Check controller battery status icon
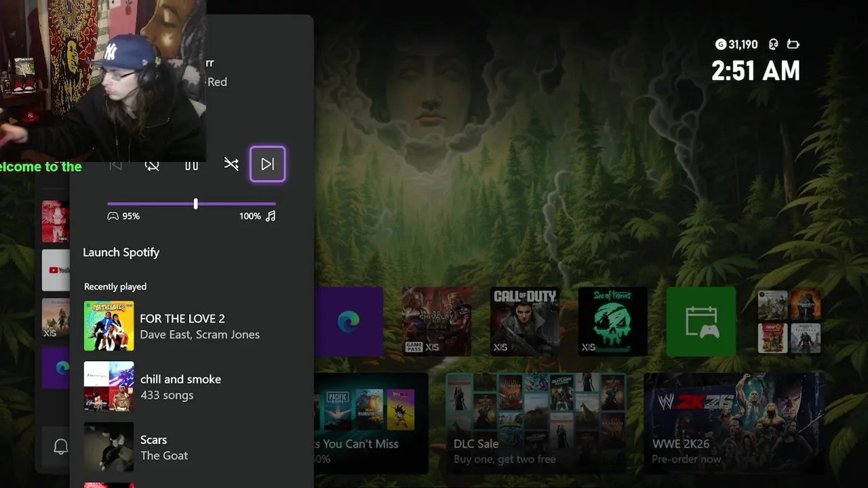Screen dimensions: 868x488 (x=793, y=45)
